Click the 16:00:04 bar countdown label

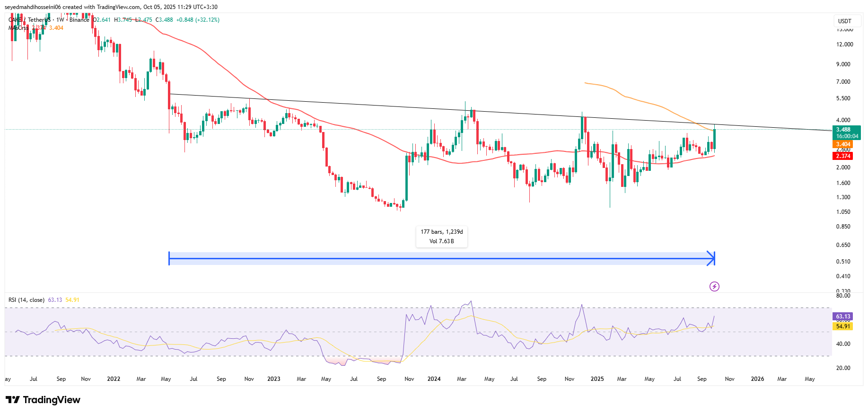click(846, 136)
